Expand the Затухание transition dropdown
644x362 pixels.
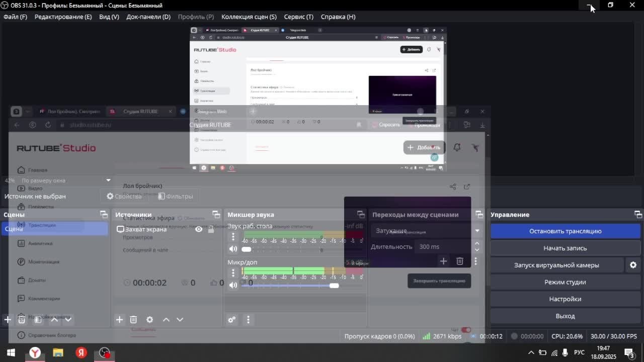427,231
